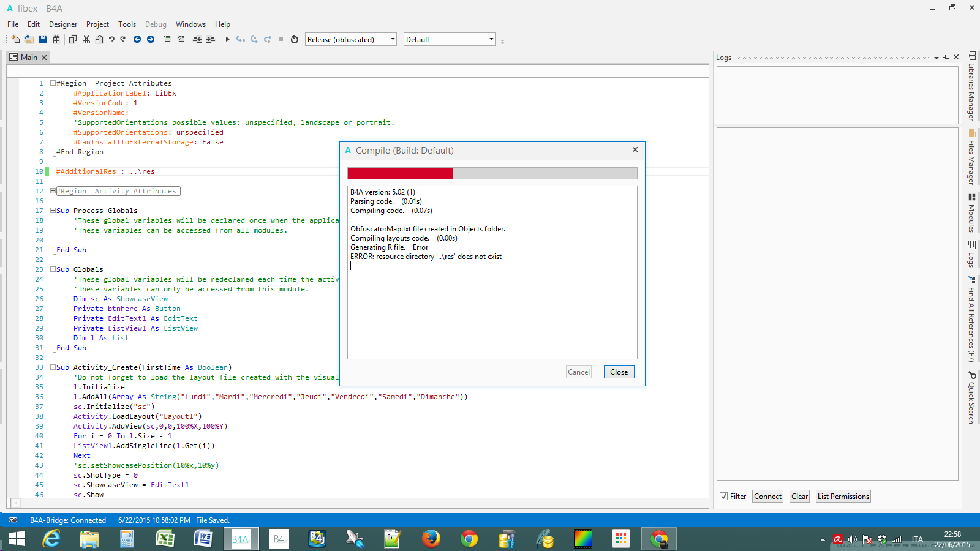Click Cancel in the Compile dialog

click(x=579, y=372)
